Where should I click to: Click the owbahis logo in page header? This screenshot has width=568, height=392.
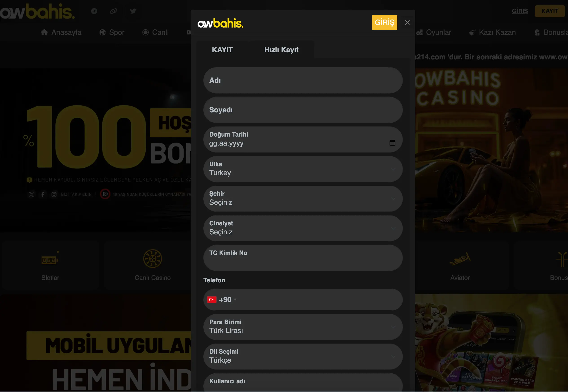(37, 11)
